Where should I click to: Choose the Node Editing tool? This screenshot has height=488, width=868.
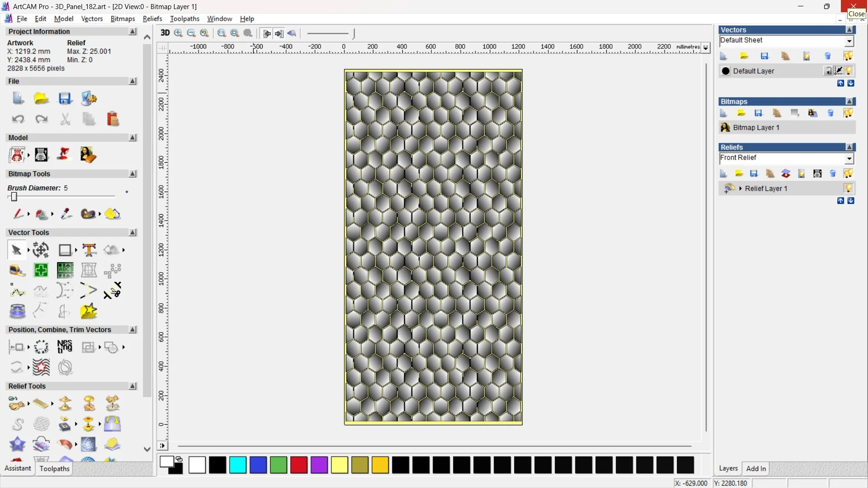point(17,291)
